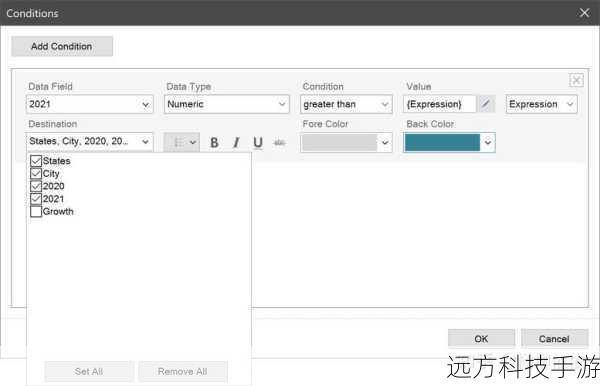The image size is (600, 386).
Task: Click the Conditions title bar text
Action: pos(32,13)
